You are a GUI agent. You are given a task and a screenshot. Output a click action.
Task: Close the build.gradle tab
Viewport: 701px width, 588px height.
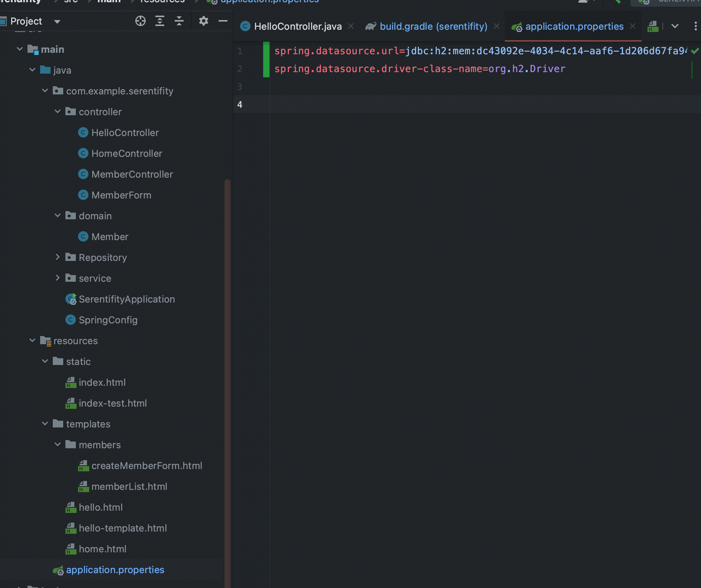click(x=497, y=26)
